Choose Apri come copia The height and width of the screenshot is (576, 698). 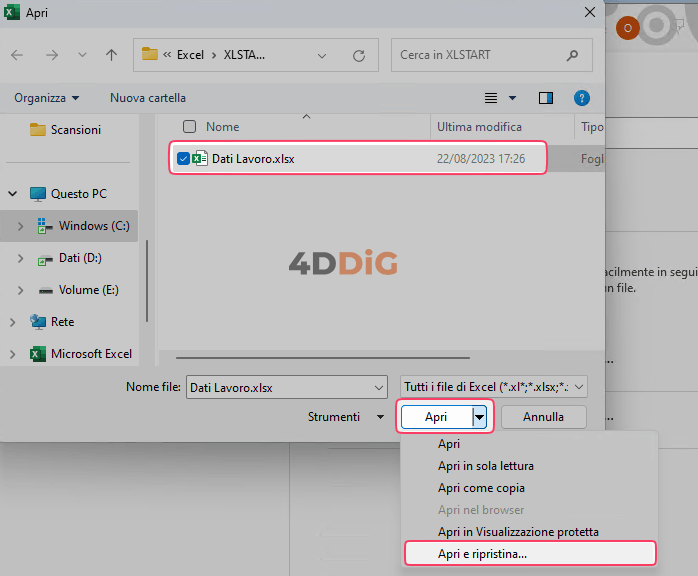(481, 488)
